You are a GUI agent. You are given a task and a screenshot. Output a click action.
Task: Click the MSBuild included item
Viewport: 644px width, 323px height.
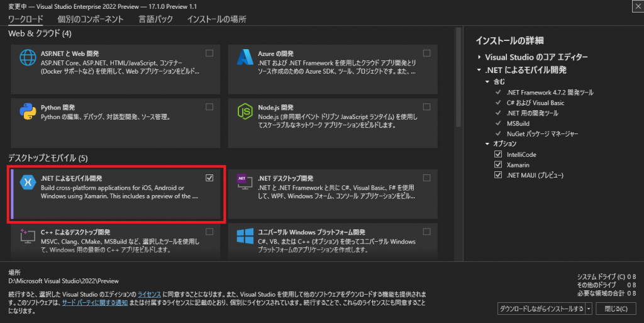pos(518,123)
